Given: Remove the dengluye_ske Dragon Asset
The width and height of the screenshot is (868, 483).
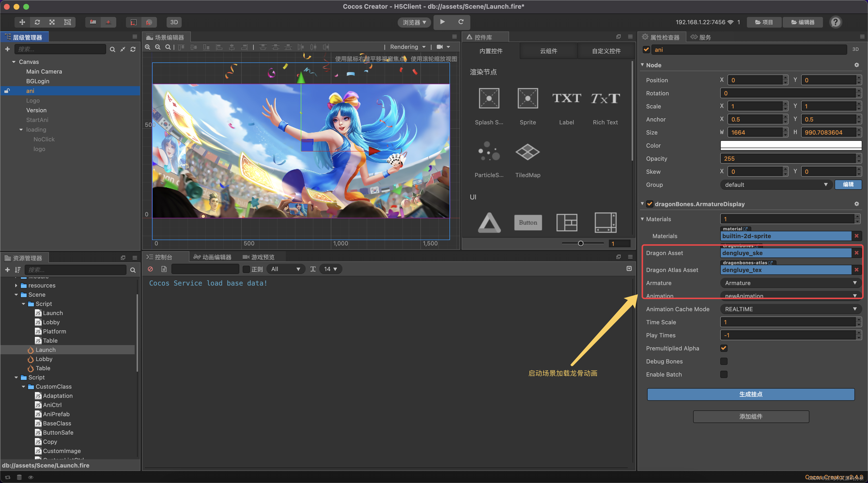Looking at the screenshot, I should 857,253.
